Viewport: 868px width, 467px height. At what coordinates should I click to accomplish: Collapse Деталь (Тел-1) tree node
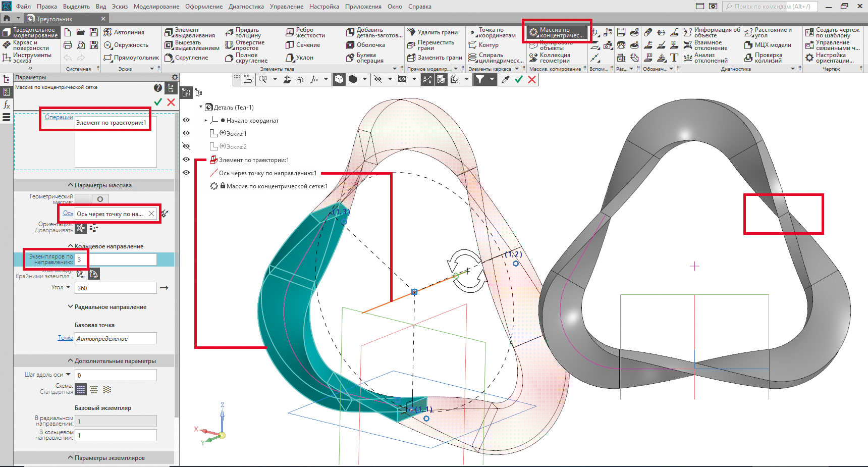201,107
